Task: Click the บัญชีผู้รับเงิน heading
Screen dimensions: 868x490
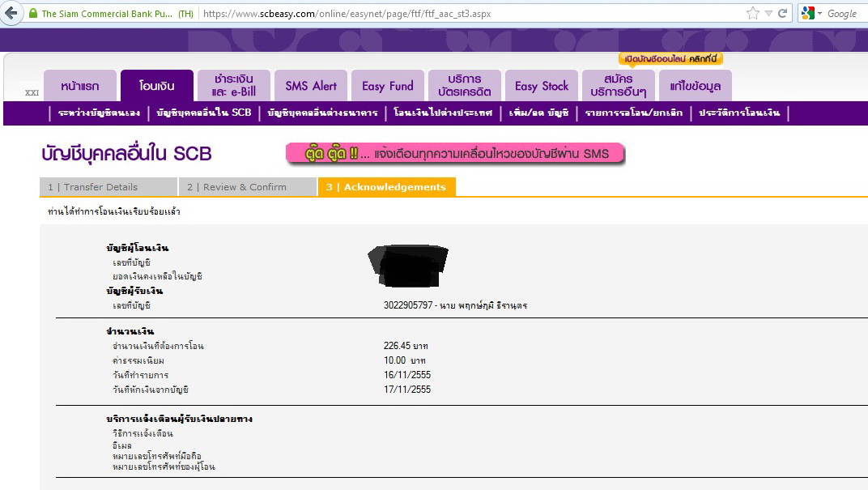Action: [134, 292]
